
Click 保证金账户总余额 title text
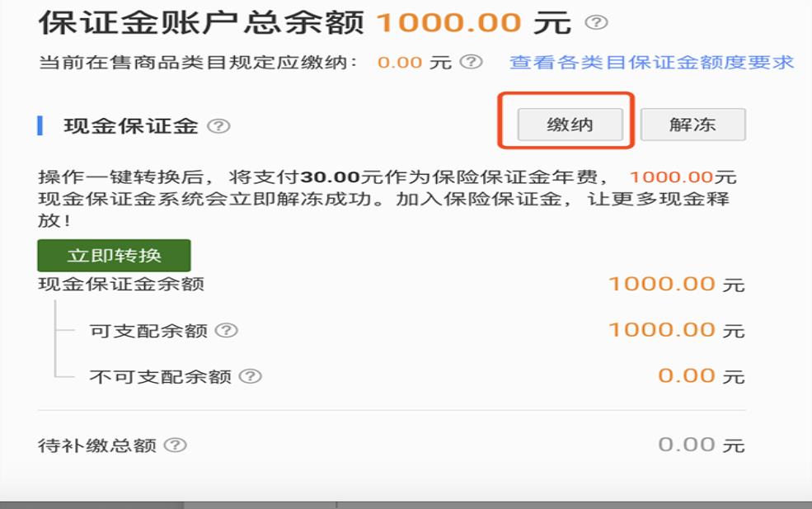pos(201,23)
